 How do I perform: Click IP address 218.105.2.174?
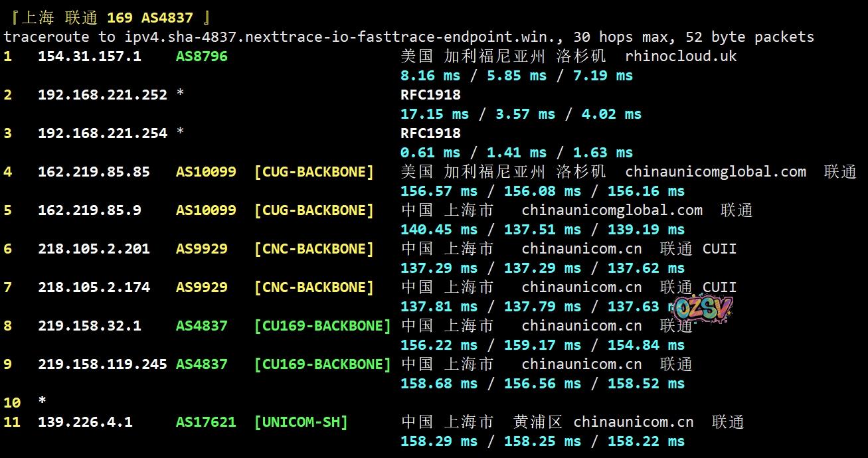(x=94, y=287)
